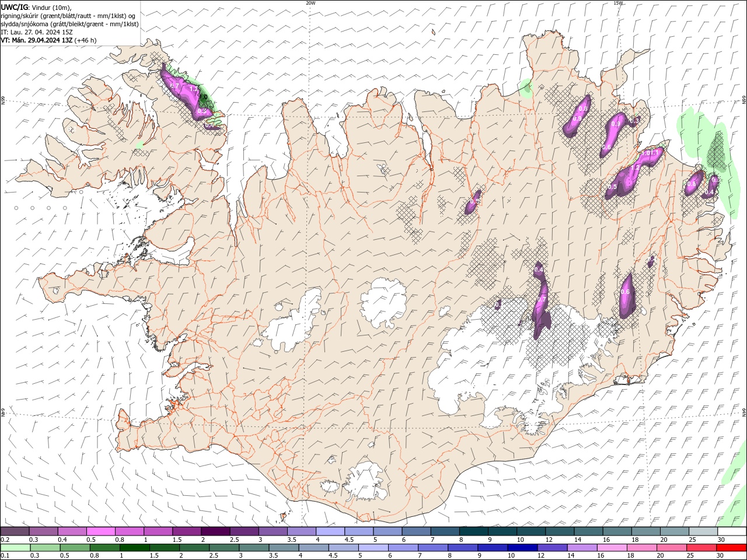Click the upper legend swatch labeled 3

(x=273, y=531)
